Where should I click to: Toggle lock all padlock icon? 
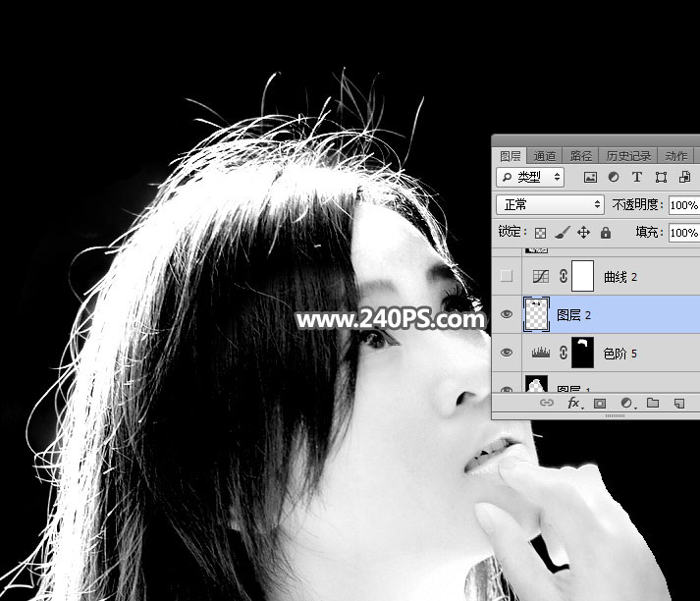pos(606,233)
